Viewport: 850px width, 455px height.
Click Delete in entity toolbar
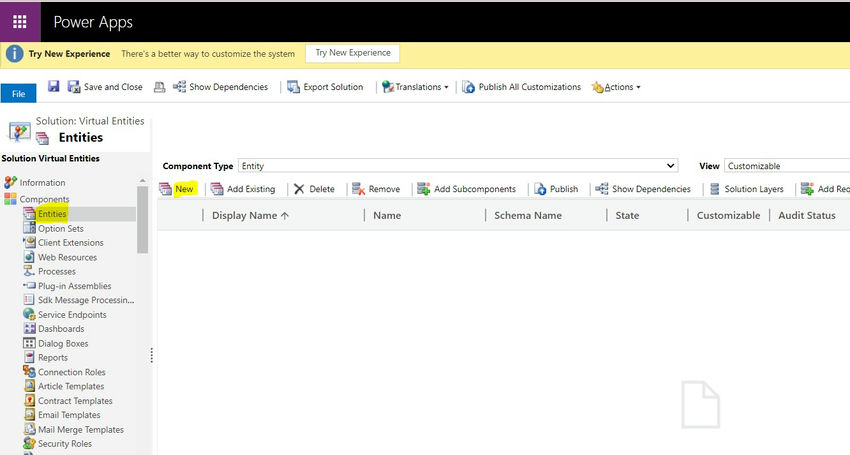click(x=314, y=189)
